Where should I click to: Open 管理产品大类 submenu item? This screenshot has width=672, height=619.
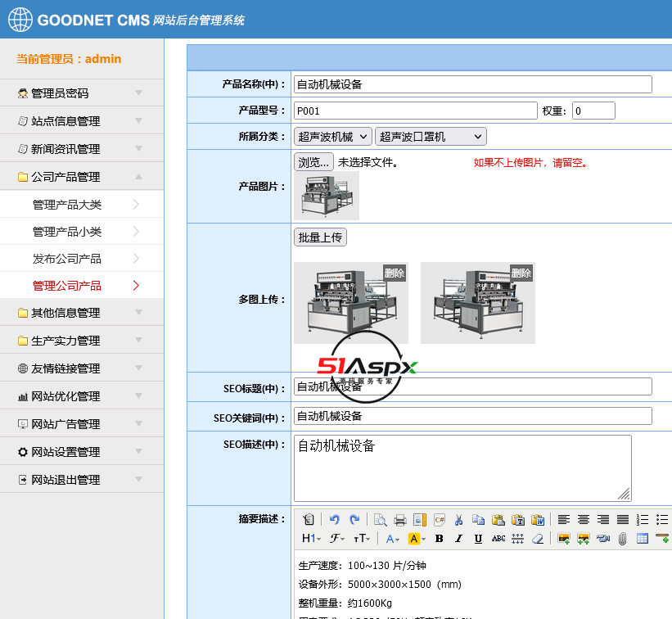pyautogui.click(x=82, y=205)
